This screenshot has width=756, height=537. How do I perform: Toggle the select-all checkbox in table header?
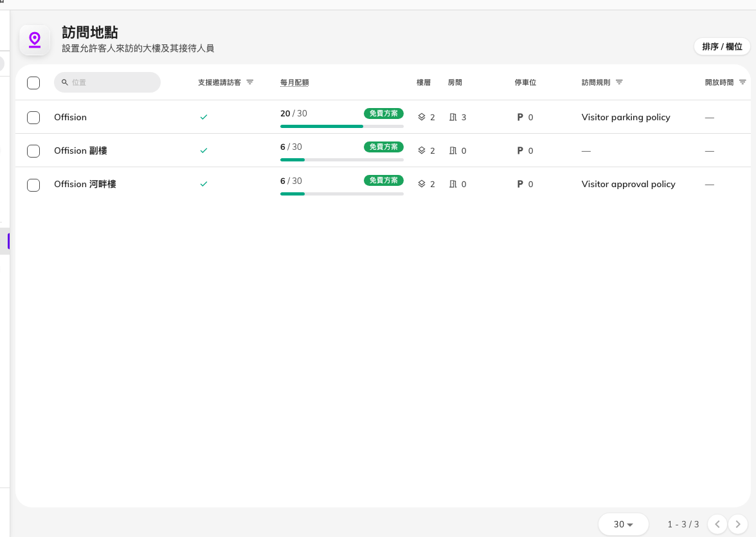click(x=33, y=83)
